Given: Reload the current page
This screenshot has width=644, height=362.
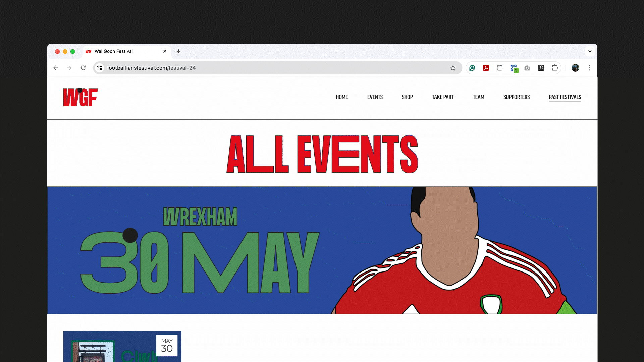Looking at the screenshot, I should [83, 68].
